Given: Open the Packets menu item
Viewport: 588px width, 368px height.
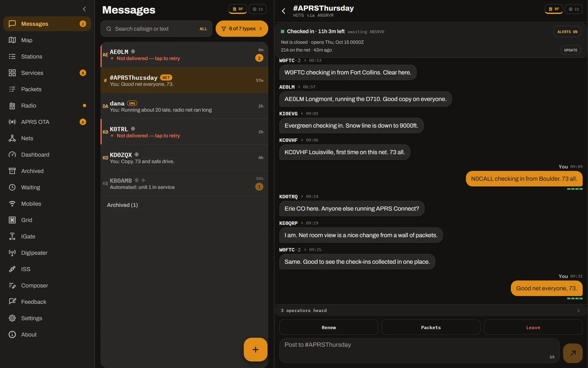Looking at the screenshot, I should [x=47, y=89].
